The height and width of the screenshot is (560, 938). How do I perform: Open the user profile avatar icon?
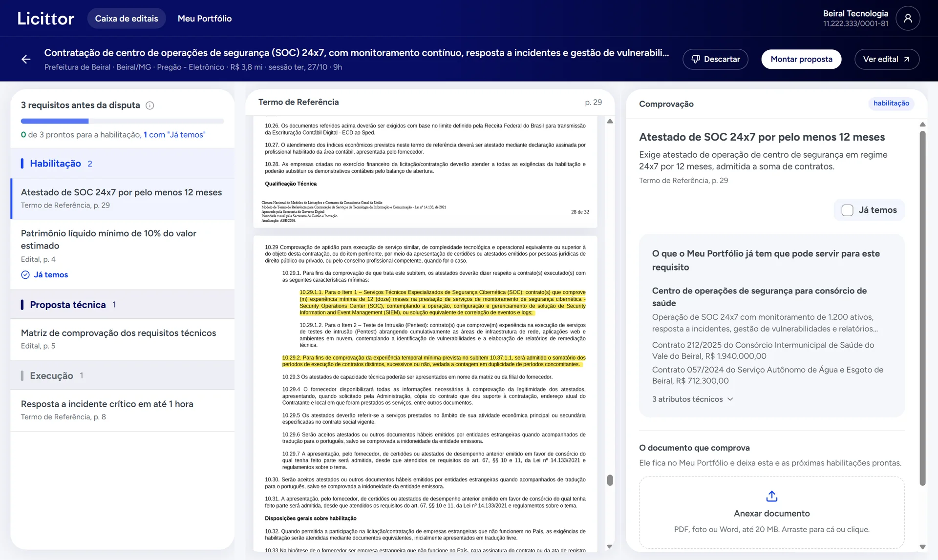pyautogui.click(x=908, y=19)
